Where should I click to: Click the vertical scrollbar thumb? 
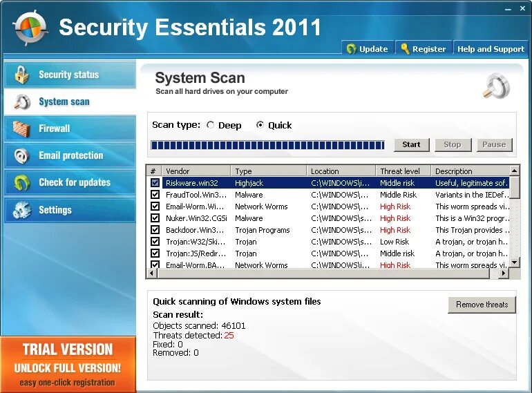point(515,187)
